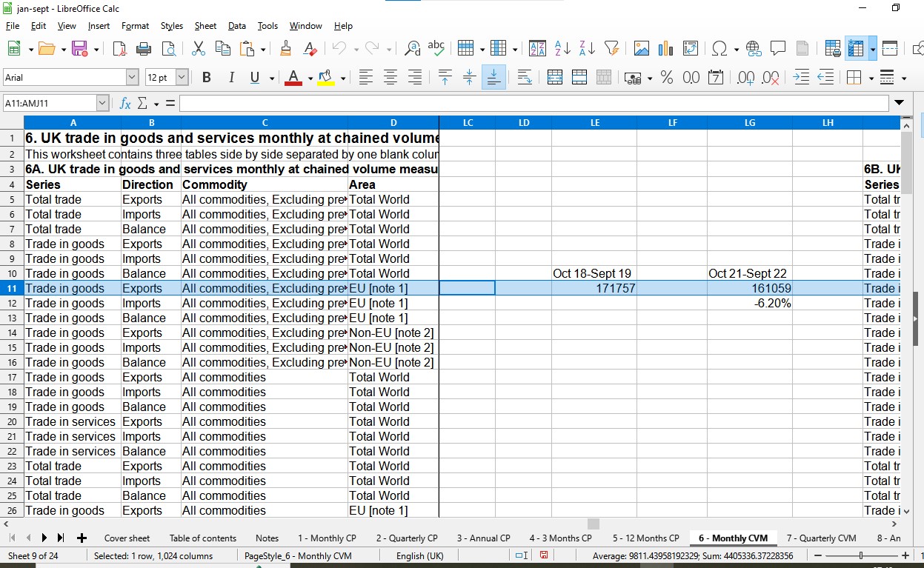Screen dimensions: 924x568
Task: Toggle Italic formatting
Action: tap(231, 77)
